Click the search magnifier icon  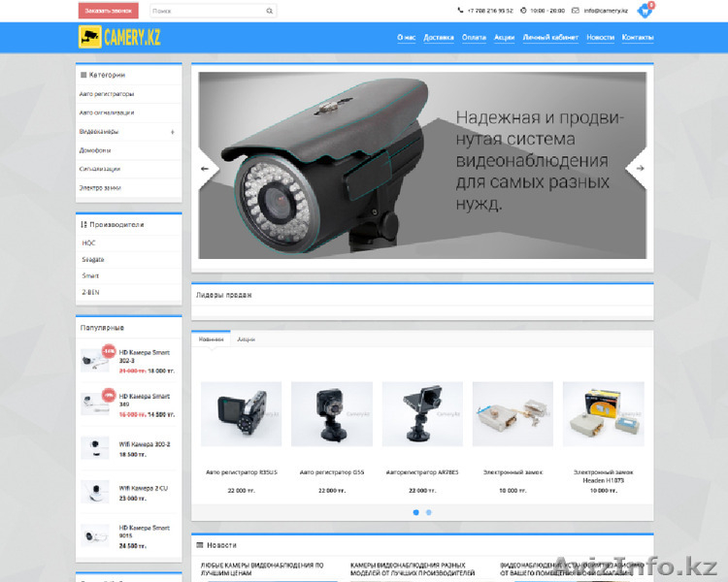pos(269,11)
